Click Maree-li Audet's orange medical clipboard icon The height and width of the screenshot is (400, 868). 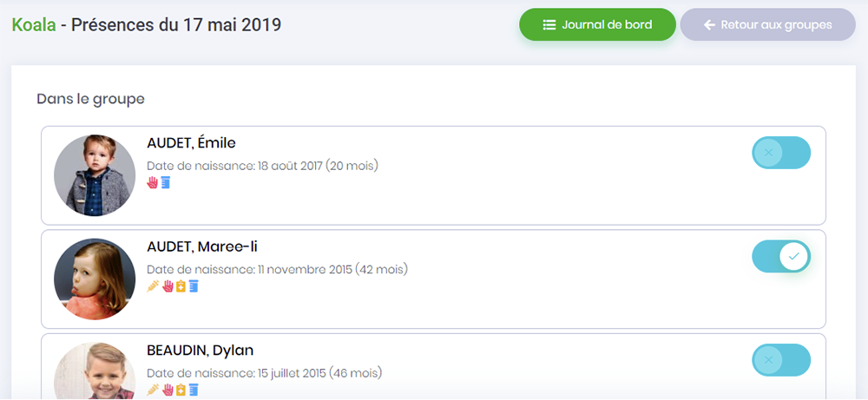(181, 286)
